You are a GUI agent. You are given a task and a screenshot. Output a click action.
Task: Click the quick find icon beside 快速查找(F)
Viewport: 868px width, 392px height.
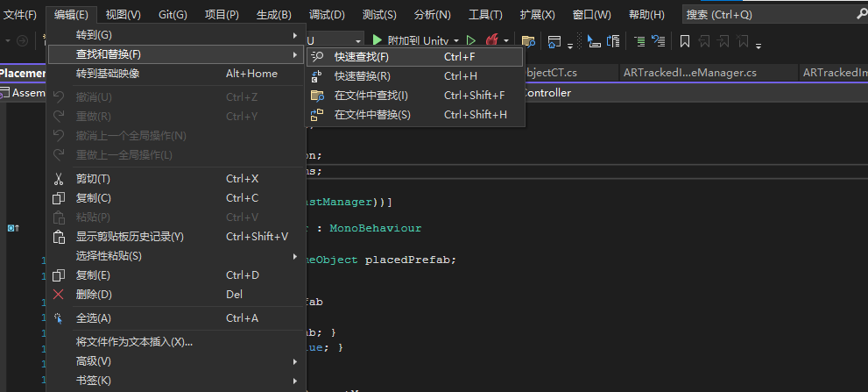[317, 56]
